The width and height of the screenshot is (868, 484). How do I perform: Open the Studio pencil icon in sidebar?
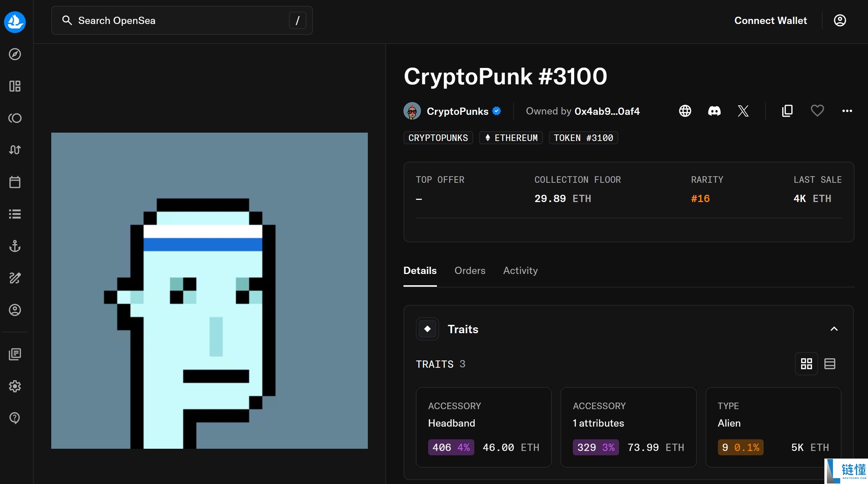pos(15,278)
